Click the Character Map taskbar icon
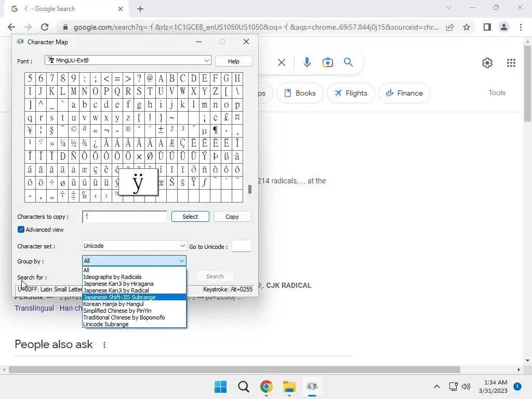 point(312,387)
